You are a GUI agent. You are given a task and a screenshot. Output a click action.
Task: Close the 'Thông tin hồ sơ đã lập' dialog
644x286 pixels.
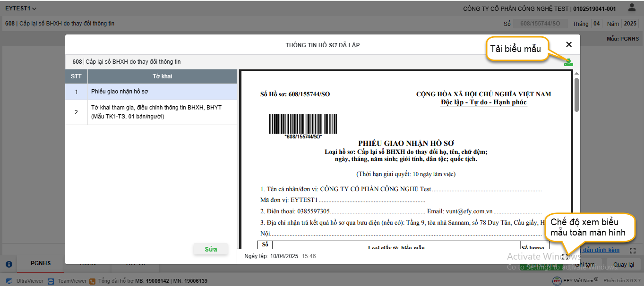pyautogui.click(x=569, y=44)
